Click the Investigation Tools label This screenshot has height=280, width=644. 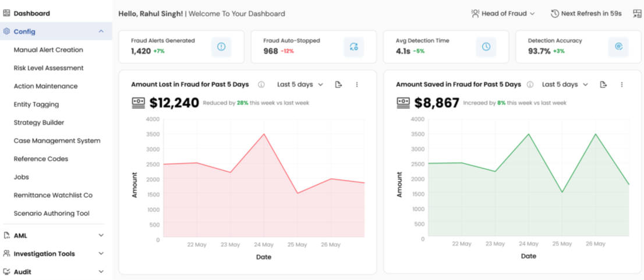(44, 253)
